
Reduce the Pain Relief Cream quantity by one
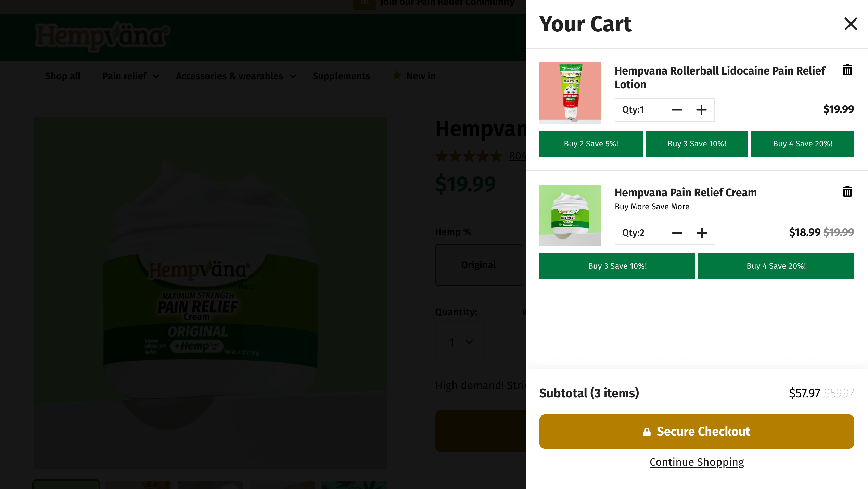tap(677, 233)
